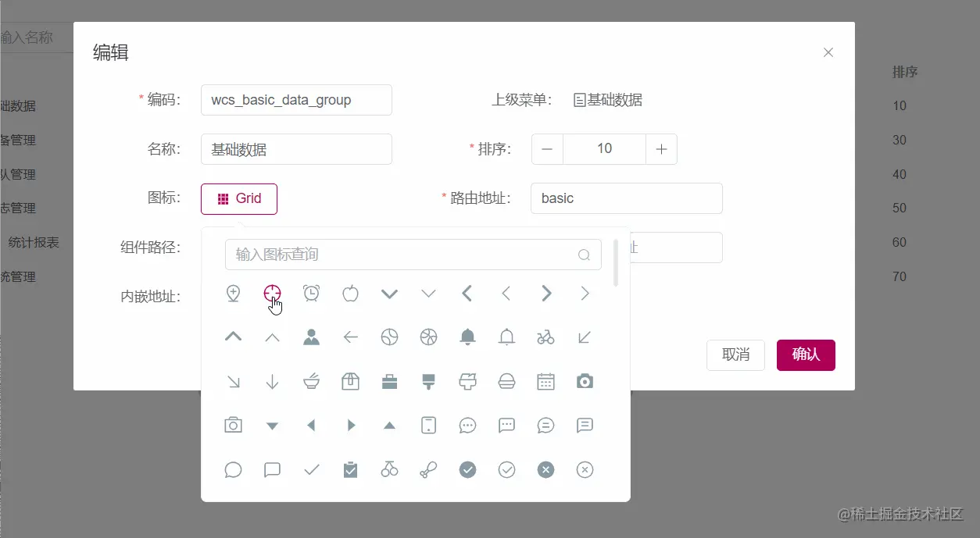
Task: Pick the filled camera icon
Action: 585,381
